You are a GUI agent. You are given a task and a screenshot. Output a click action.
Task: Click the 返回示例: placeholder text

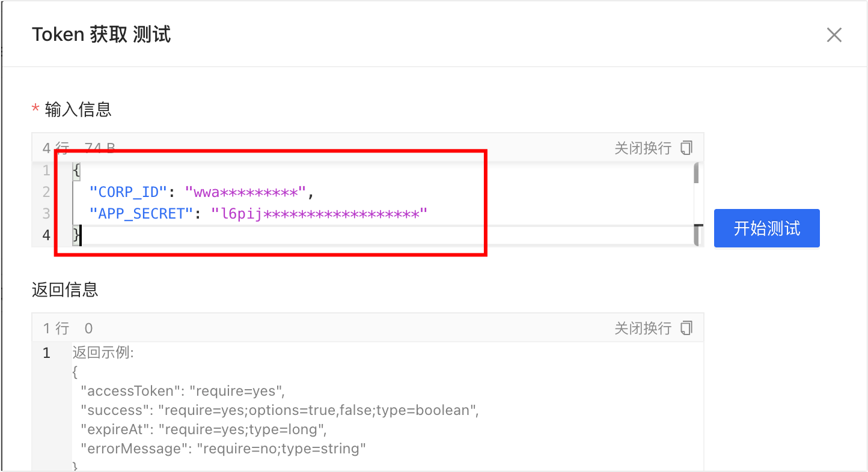[x=103, y=352]
